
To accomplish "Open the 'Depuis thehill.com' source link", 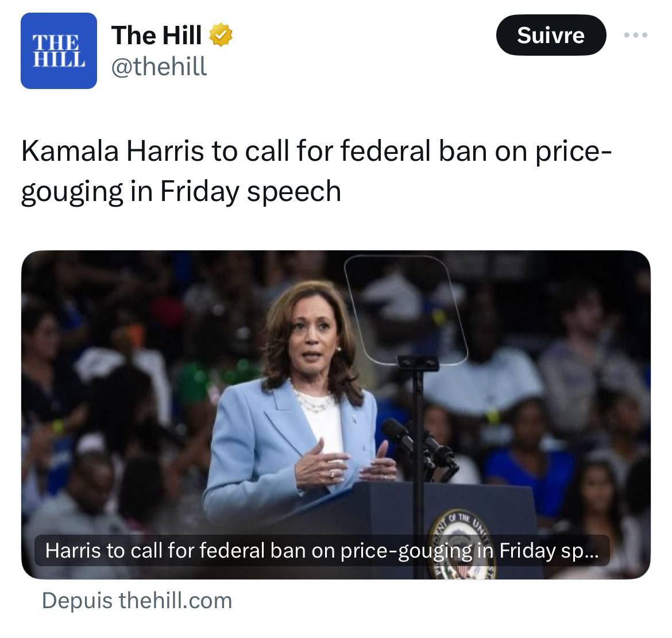I will click(137, 600).
